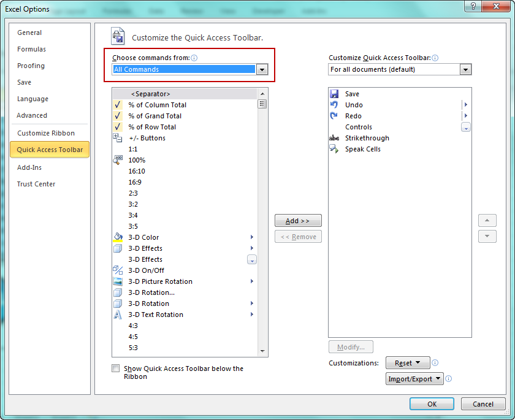The width and height of the screenshot is (515, 420).
Task: Click the Modify... button
Action: [x=351, y=347]
